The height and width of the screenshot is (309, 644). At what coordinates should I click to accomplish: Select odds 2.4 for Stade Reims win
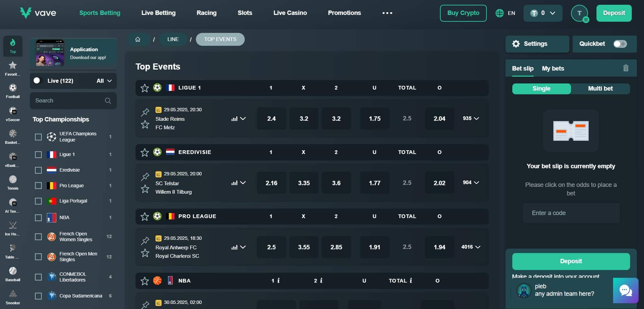[271, 119]
